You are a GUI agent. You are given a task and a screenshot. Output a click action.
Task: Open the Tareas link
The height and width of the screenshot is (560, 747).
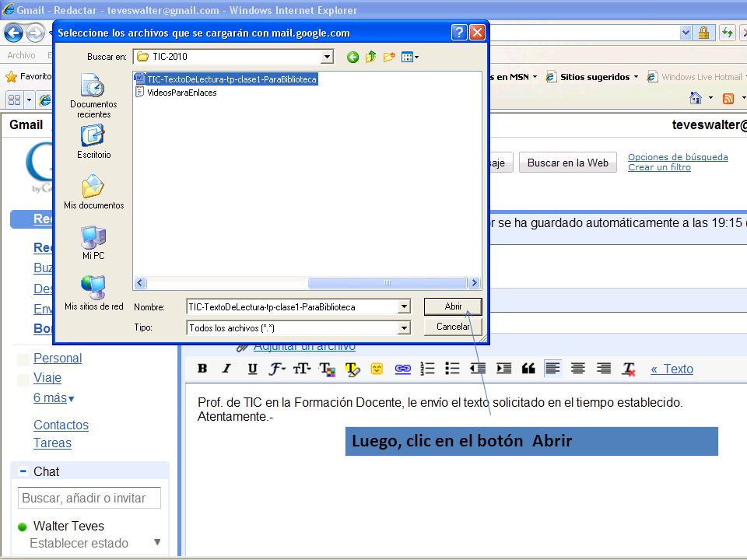pos(52,443)
